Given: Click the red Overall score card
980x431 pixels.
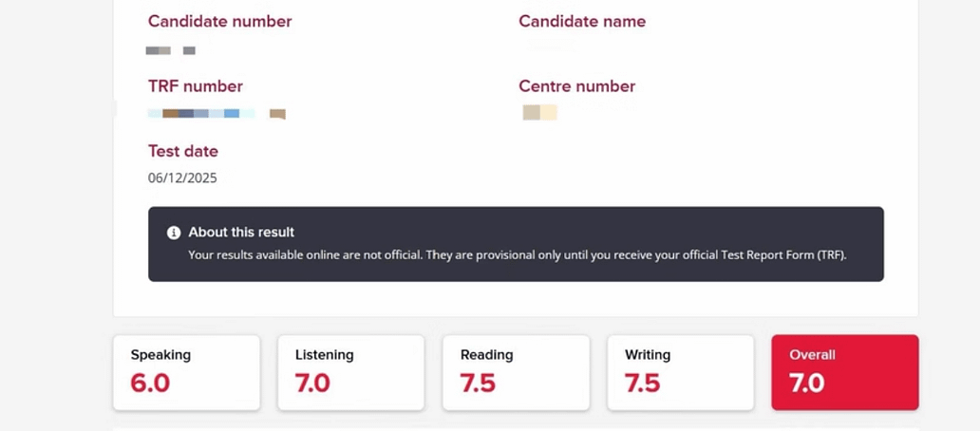Looking at the screenshot, I should [x=844, y=372].
